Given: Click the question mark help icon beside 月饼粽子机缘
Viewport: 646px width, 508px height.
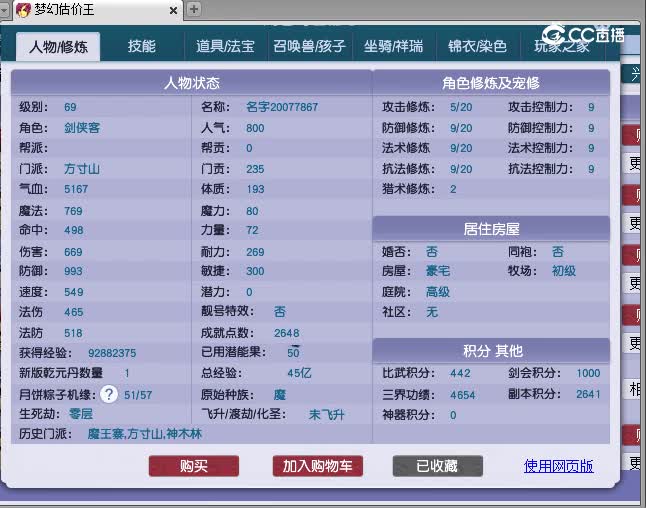Looking at the screenshot, I should tap(109, 394).
